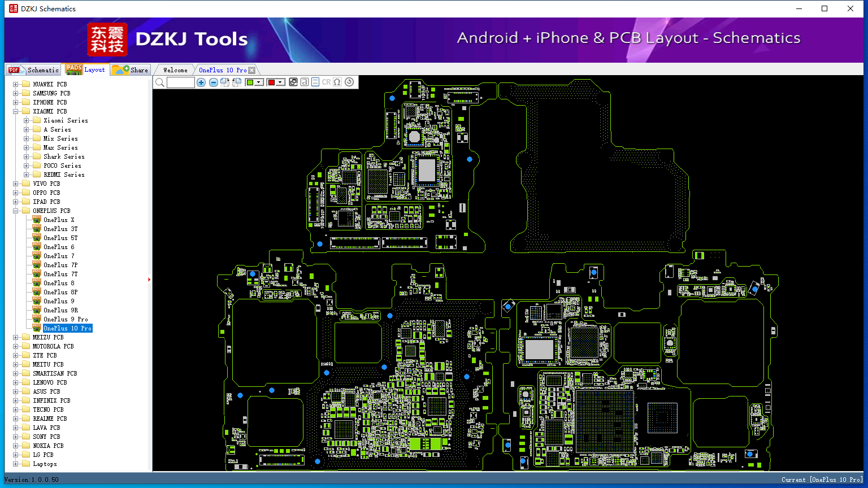Image resolution: width=868 pixels, height=488 pixels.
Task: Click the IPAD PCB folder icon
Action: click(x=26, y=202)
